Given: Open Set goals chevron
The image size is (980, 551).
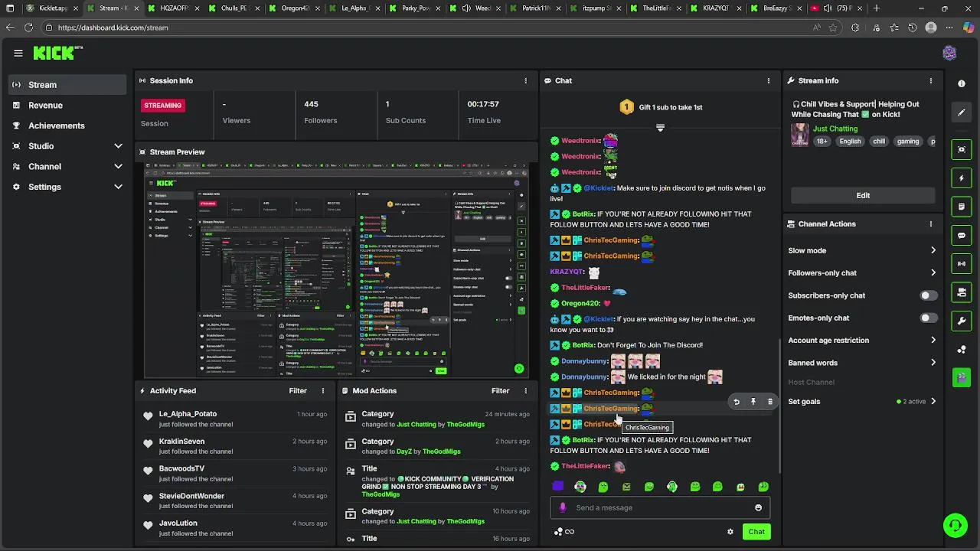Looking at the screenshot, I should pos(933,401).
